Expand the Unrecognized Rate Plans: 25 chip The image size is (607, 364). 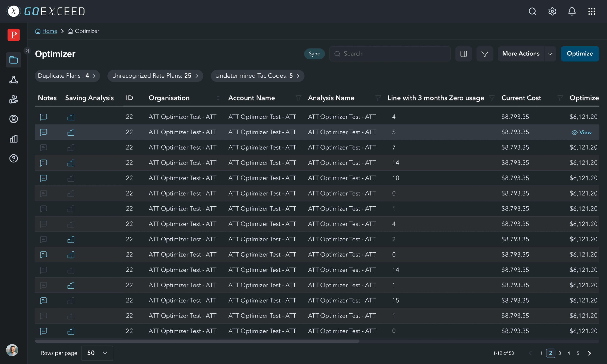click(155, 76)
